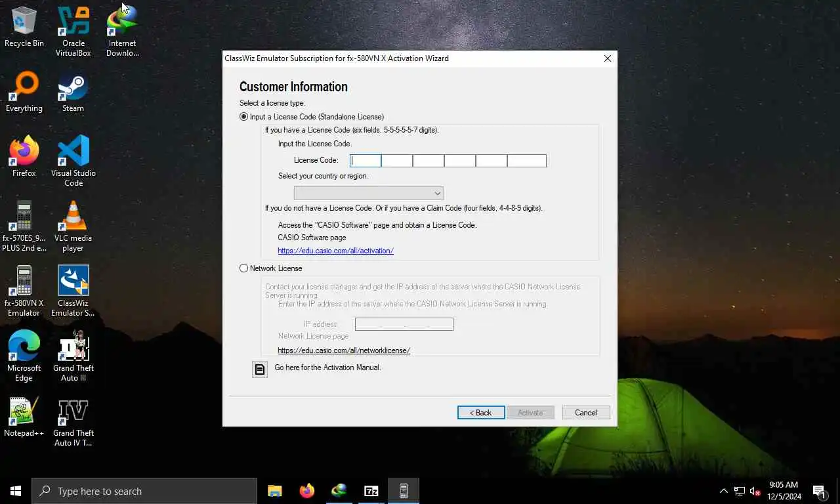Screen dimensions: 840x504
Task: Select the Steam desktop icon
Action: pos(73,92)
